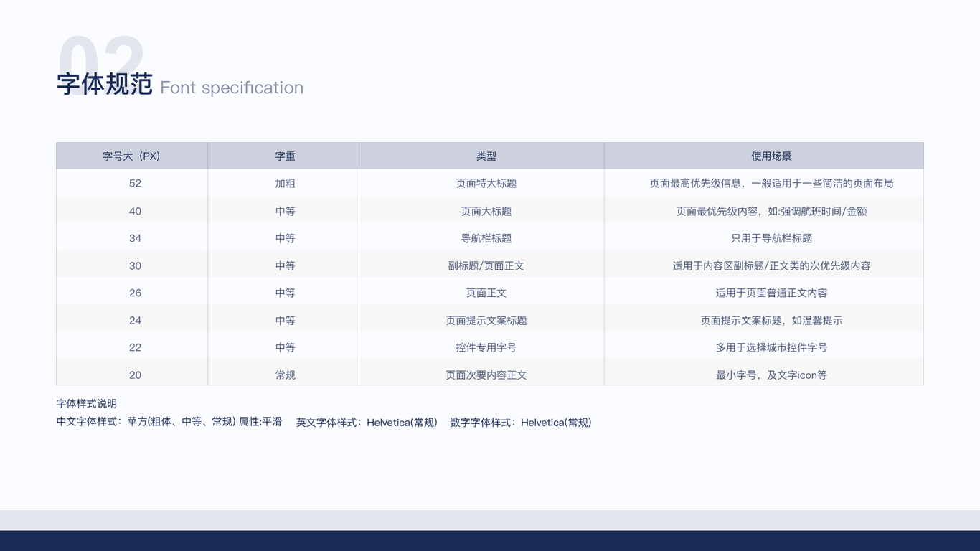The image size is (980, 551).
Task: Click the font size cell "20"
Action: (x=136, y=375)
